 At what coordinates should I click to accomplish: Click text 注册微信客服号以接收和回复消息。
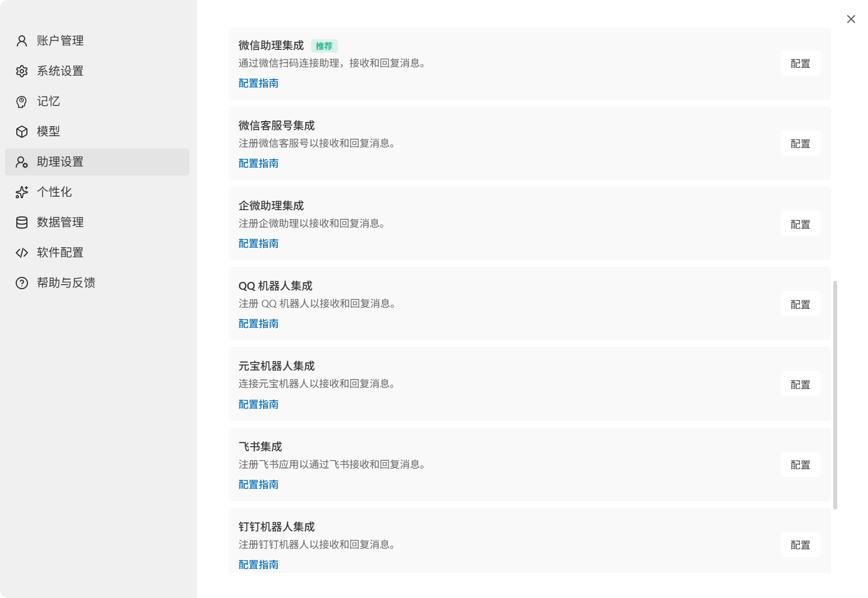pos(319,143)
